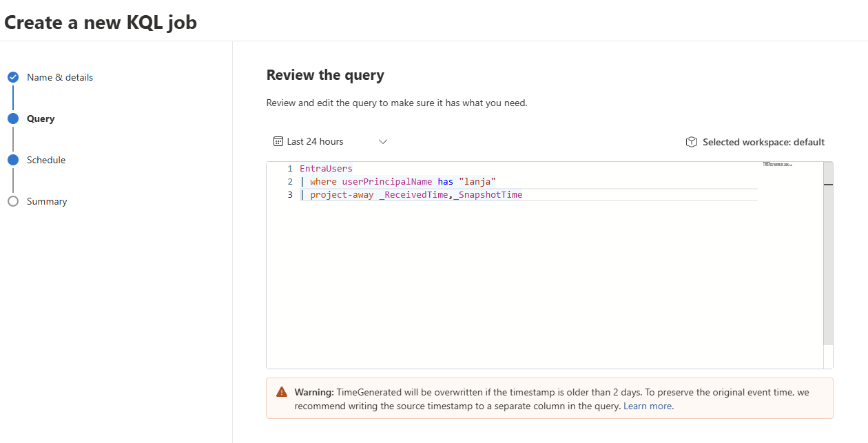Open the Learn more link in warning
This screenshot has width=868, height=443.
[x=648, y=406]
